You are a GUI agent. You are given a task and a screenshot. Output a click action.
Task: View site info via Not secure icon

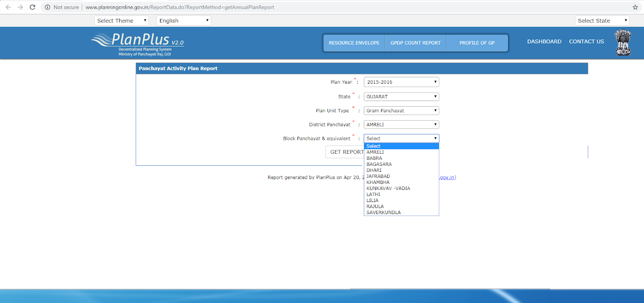click(x=47, y=7)
